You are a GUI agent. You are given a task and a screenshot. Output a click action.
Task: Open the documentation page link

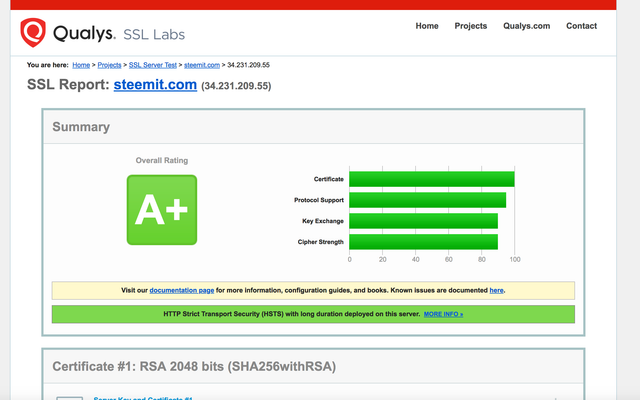(x=182, y=290)
